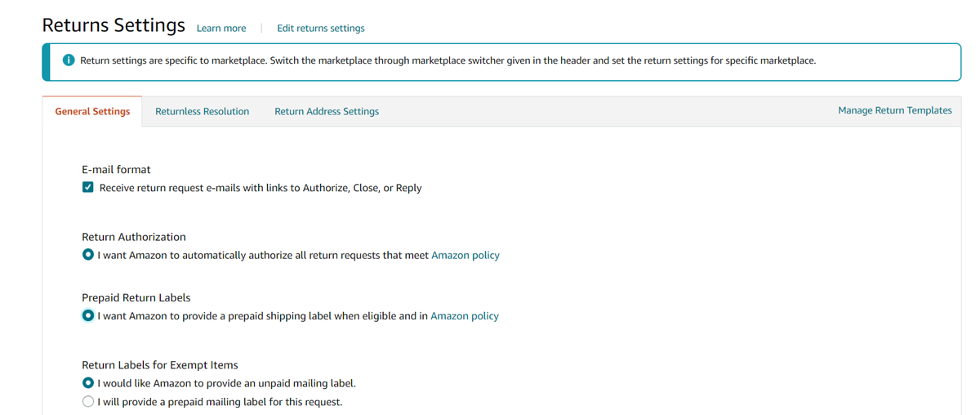Open the Learn more link
The width and height of the screenshot is (980, 415).
click(x=221, y=29)
